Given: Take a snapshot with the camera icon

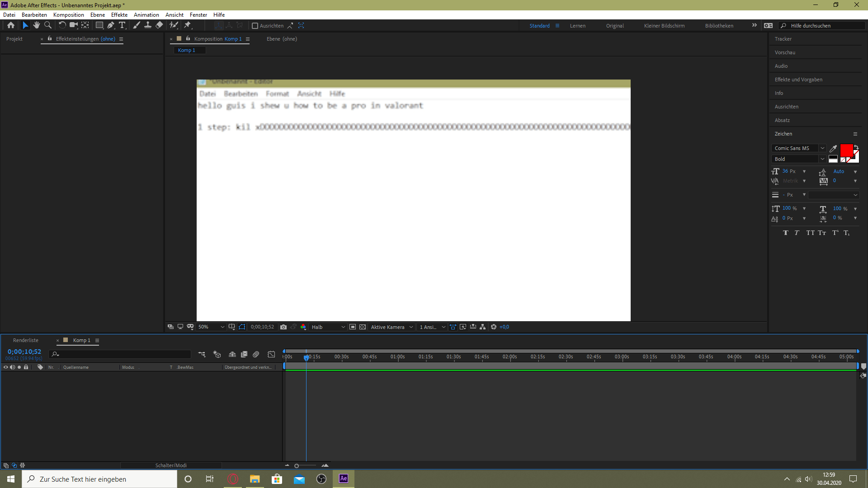Looking at the screenshot, I should point(283,327).
